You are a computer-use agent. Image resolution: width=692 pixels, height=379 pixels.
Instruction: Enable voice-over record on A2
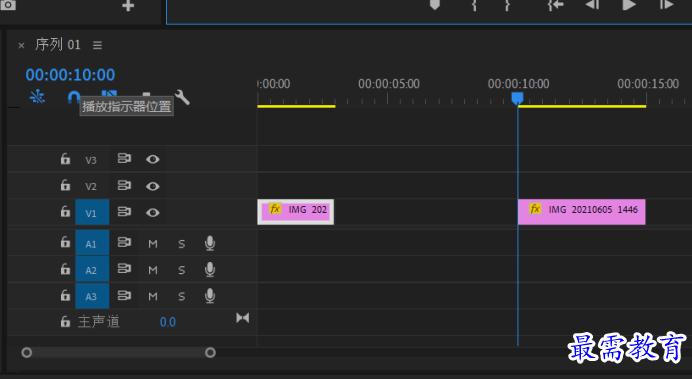coord(210,270)
